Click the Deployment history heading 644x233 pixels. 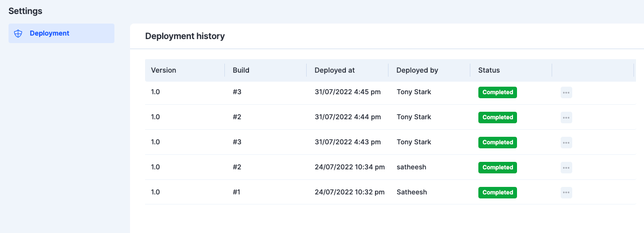pyautogui.click(x=185, y=36)
